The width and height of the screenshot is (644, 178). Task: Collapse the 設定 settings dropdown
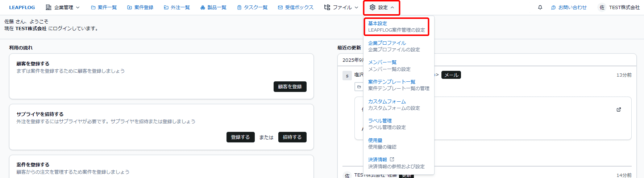pos(382,7)
